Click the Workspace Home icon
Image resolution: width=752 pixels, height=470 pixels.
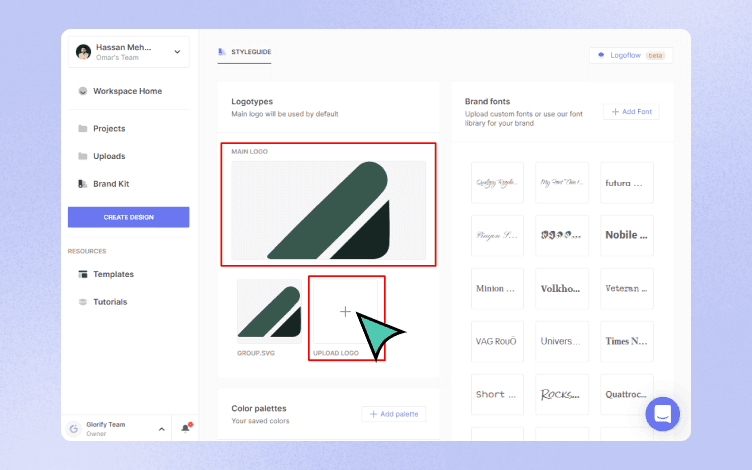[x=82, y=91]
